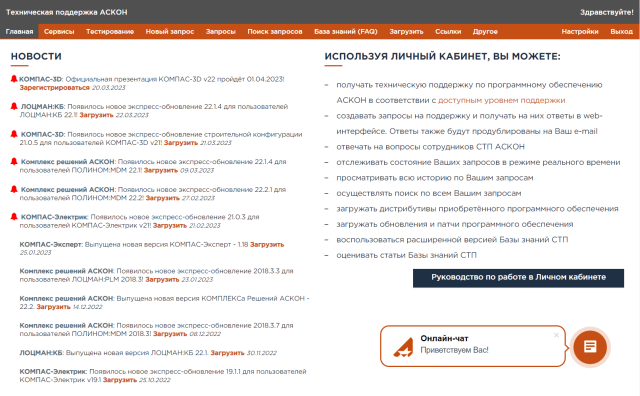This screenshot has height=396, width=640.
Task: Click Загрузить link dated 30.11.2022
Action: 227,353
